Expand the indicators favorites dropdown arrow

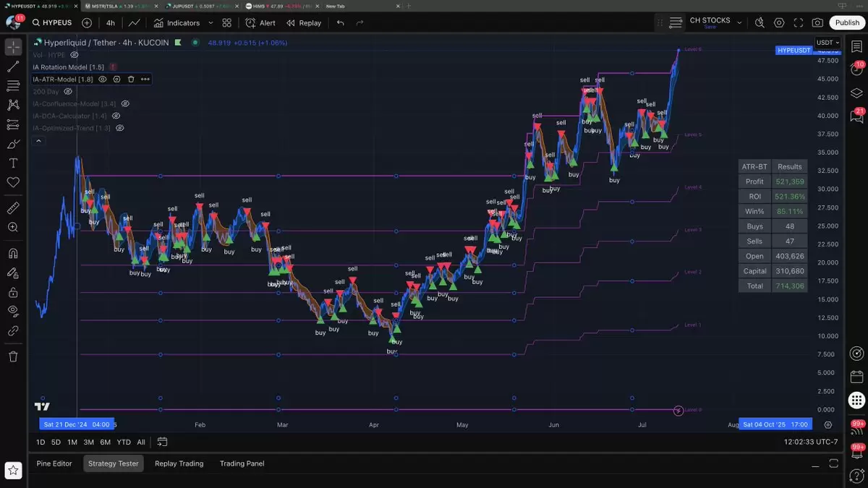click(210, 22)
